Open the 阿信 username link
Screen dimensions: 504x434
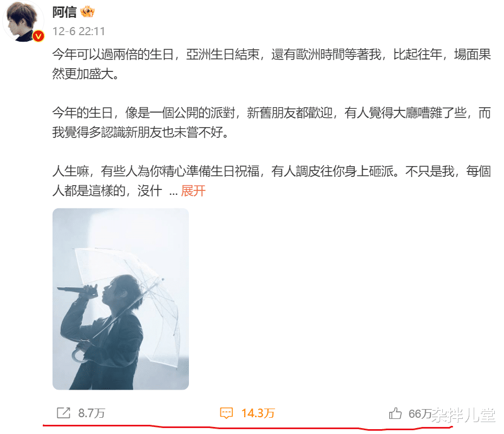tap(64, 12)
